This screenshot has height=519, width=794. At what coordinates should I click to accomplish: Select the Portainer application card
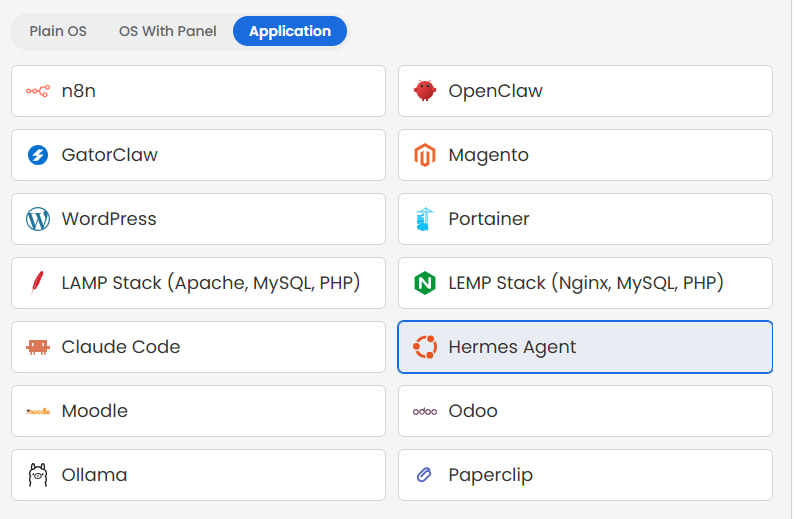(x=585, y=219)
